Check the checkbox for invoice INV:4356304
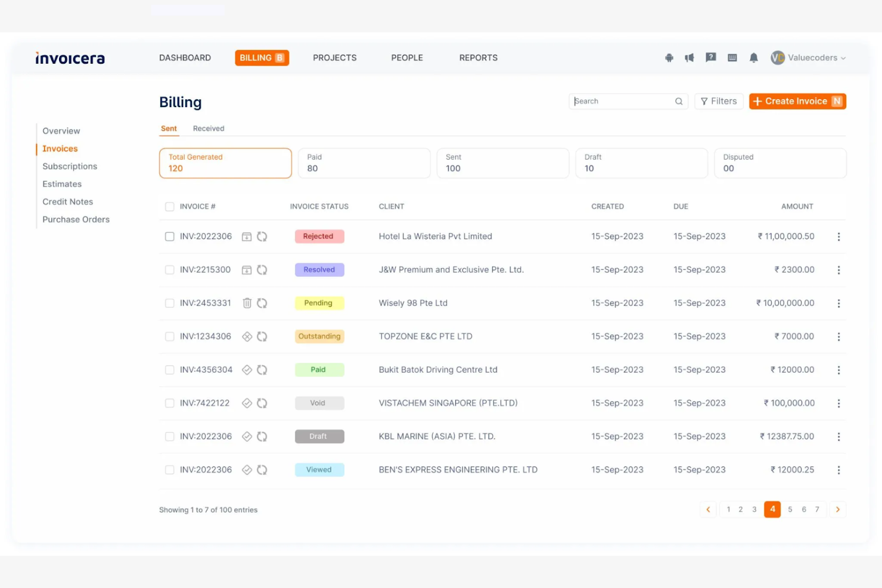Image resolution: width=882 pixels, height=588 pixels. pos(170,369)
